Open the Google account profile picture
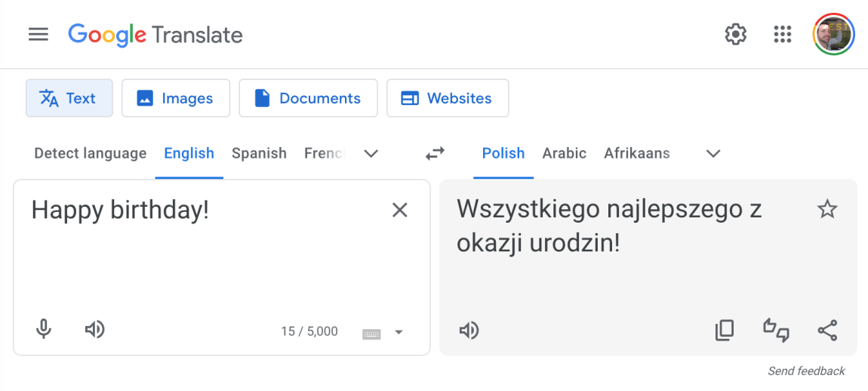868x391 pixels. (x=834, y=34)
